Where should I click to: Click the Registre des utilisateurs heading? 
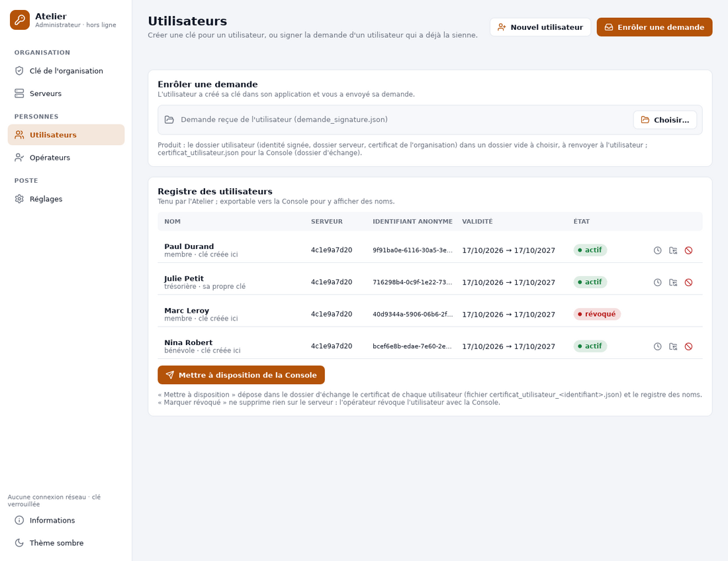(x=215, y=191)
